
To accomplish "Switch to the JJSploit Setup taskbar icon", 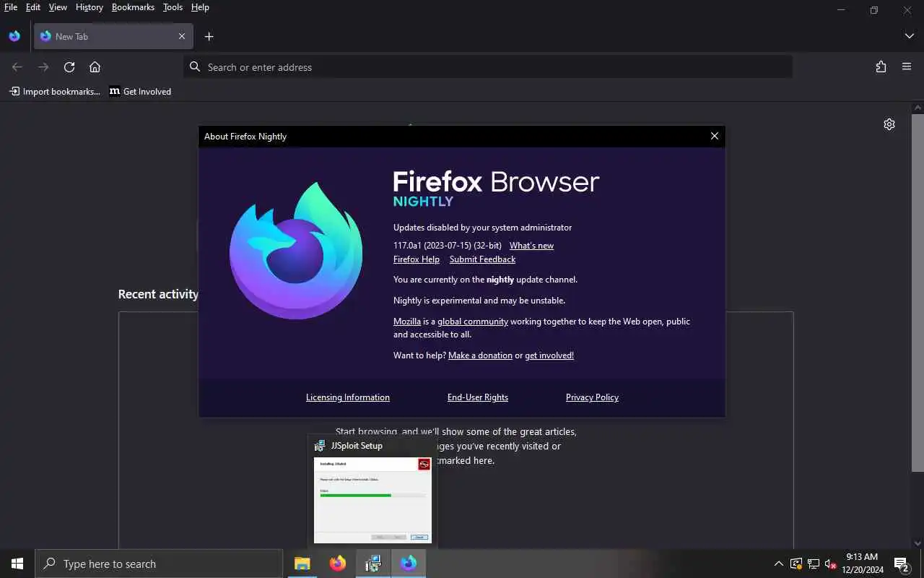I will tap(372, 564).
